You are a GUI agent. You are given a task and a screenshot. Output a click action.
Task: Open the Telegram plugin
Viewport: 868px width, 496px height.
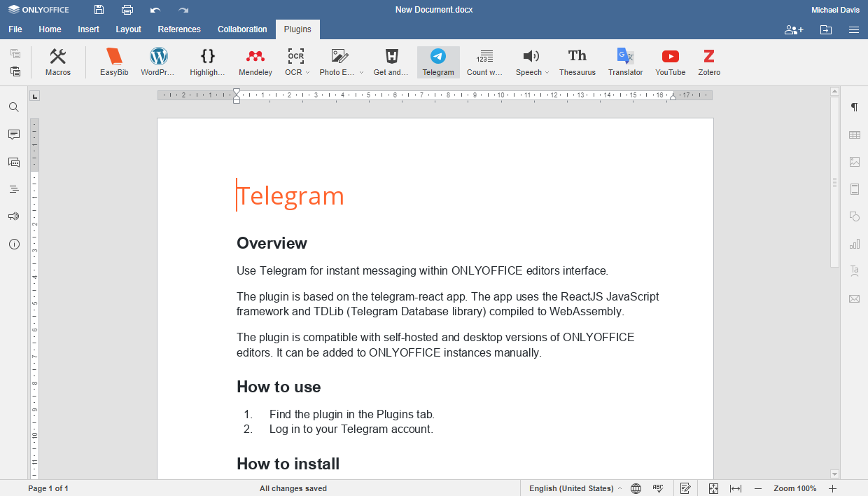438,62
